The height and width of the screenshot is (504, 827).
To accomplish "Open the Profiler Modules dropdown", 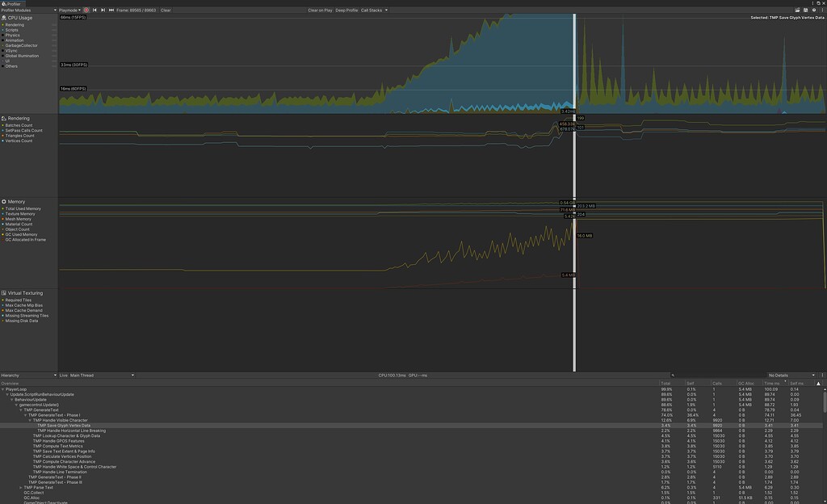I will coord(28,10).
